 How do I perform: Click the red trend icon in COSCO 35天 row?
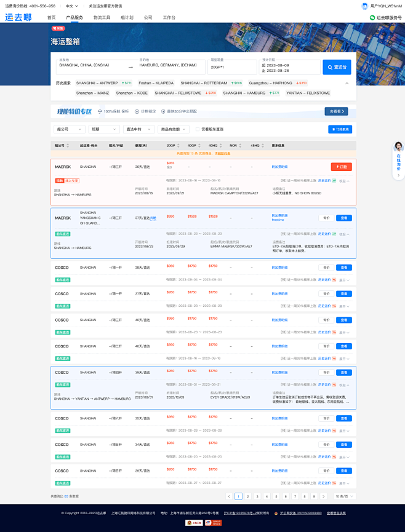(334, 431)
